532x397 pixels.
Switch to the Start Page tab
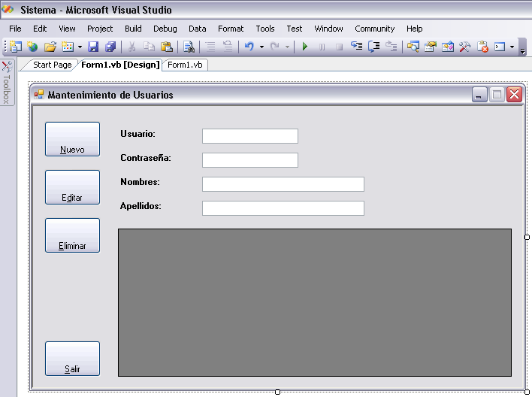click(52, 65)
